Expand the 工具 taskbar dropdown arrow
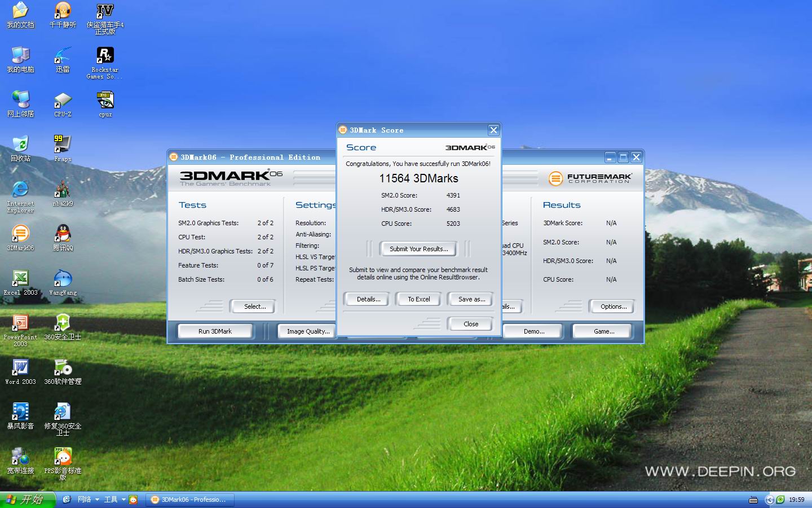The height and width of the screenshot is (508, 812). (123, 500)
